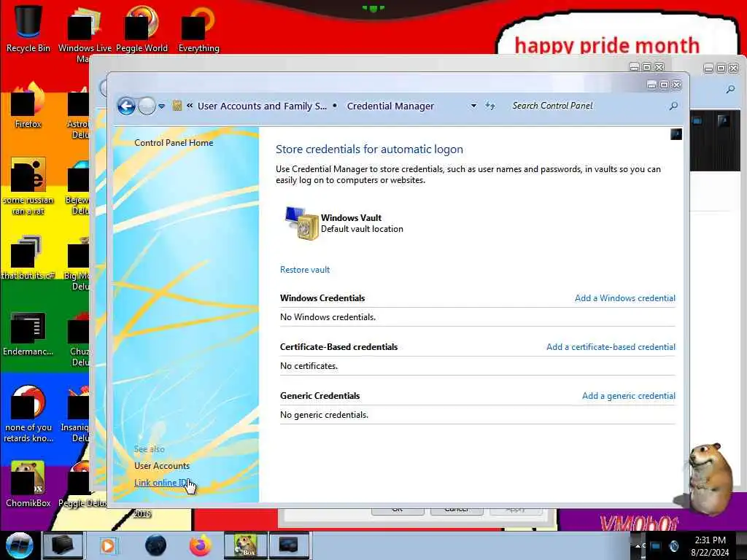The width and height of the screenshot is (747, 560).
Task: Click Add a Windows credential
Action: pyautogui.click(x=625, y=298)
